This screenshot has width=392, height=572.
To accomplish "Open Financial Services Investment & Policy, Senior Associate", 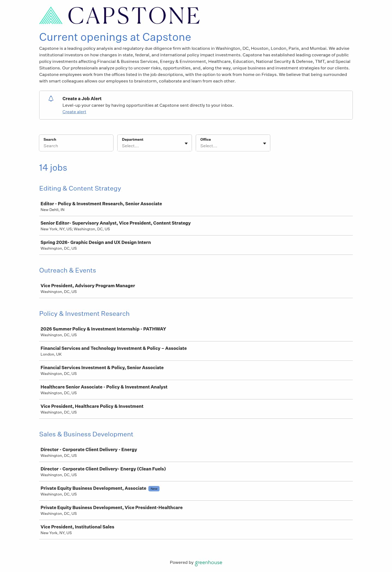I will tap(102, 368).
